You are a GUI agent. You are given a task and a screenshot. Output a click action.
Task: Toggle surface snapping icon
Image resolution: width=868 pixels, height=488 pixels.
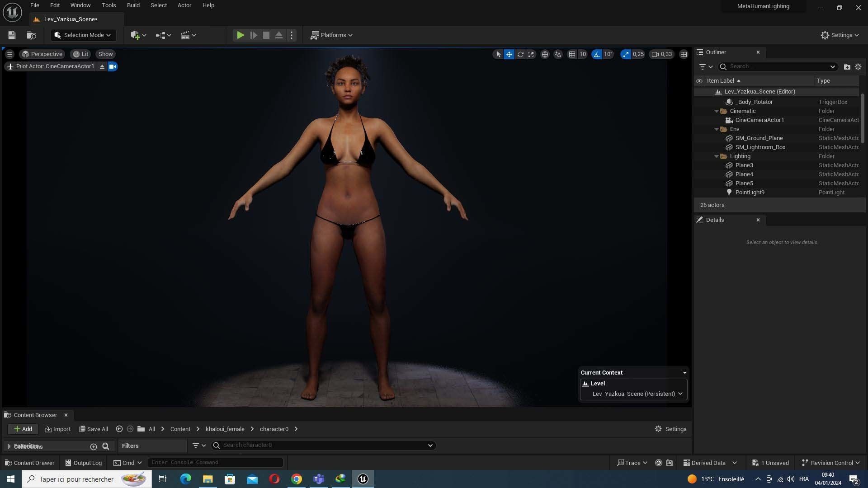[558, 54]
